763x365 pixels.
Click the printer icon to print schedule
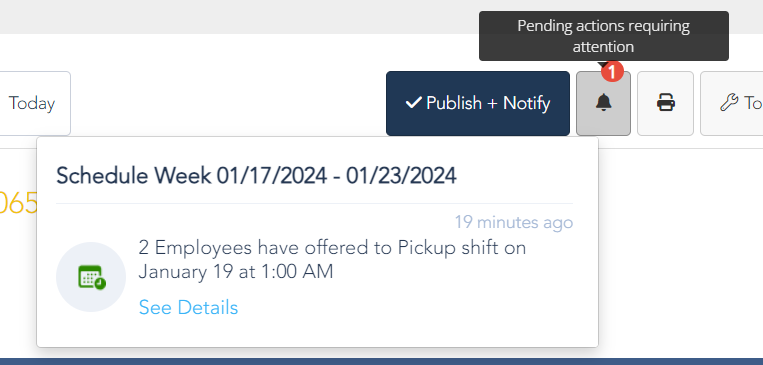(665, 103)
